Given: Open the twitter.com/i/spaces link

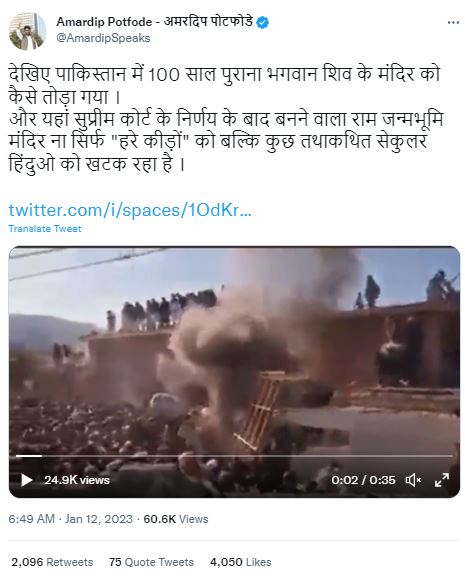Looking at the screenshot, I should point(130,210).
